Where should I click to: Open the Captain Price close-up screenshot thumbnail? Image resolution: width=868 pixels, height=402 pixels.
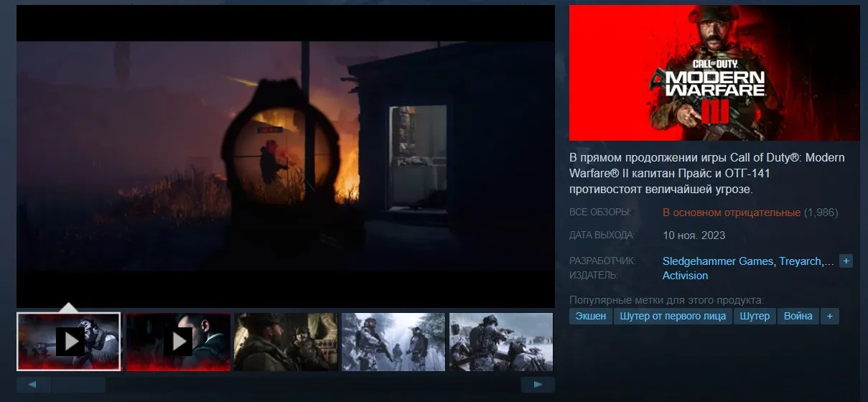click(286, 342)
